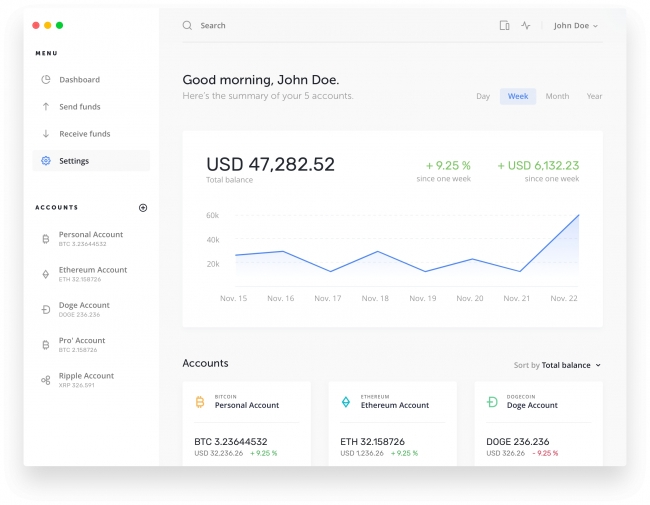Open Ethereum Account in sidebar list
650x505 pixels.
pyautogui.click(x=92, y=274)
